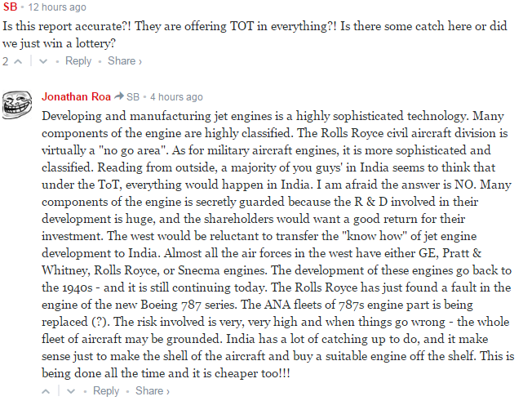Click SB's comment text about TOT
This screenshot has width=532, height=401.
click(255, 34)
